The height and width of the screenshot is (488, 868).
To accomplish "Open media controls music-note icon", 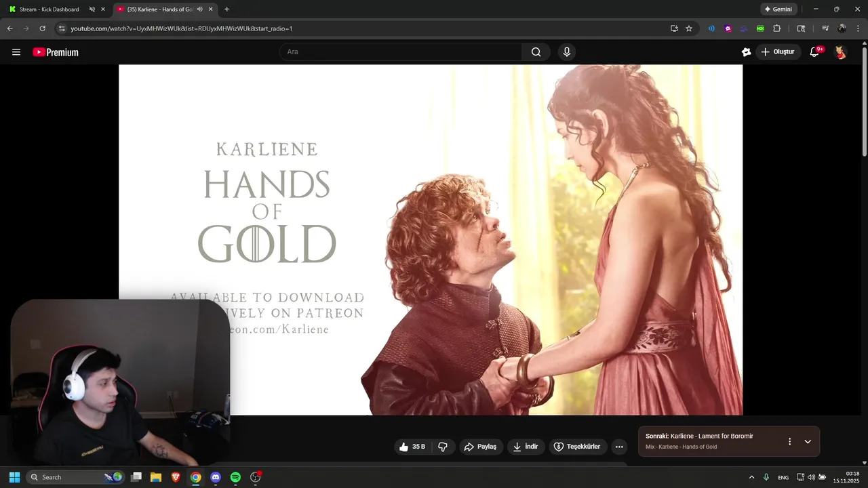I will pyautogui.click(x=825, y=28).
